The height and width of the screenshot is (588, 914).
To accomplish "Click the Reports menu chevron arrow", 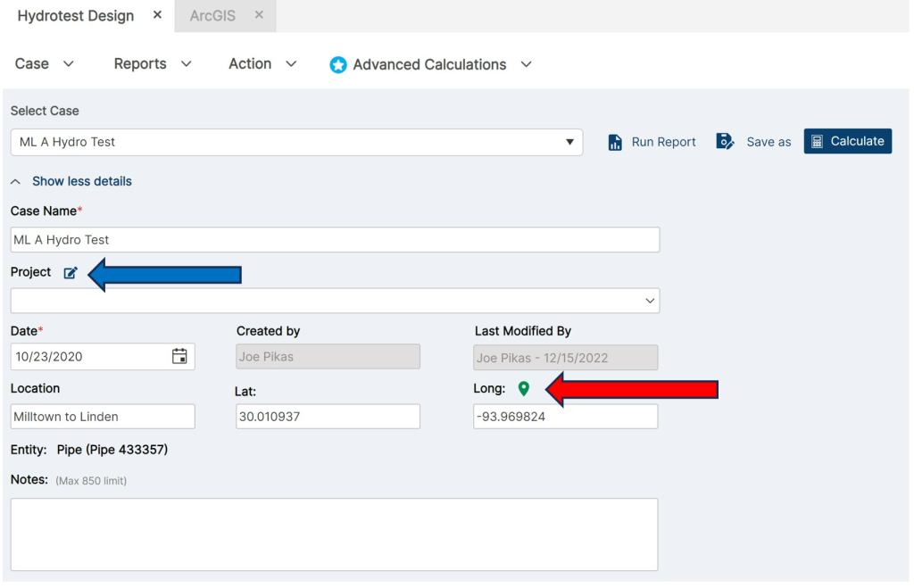I will point(186,64).
